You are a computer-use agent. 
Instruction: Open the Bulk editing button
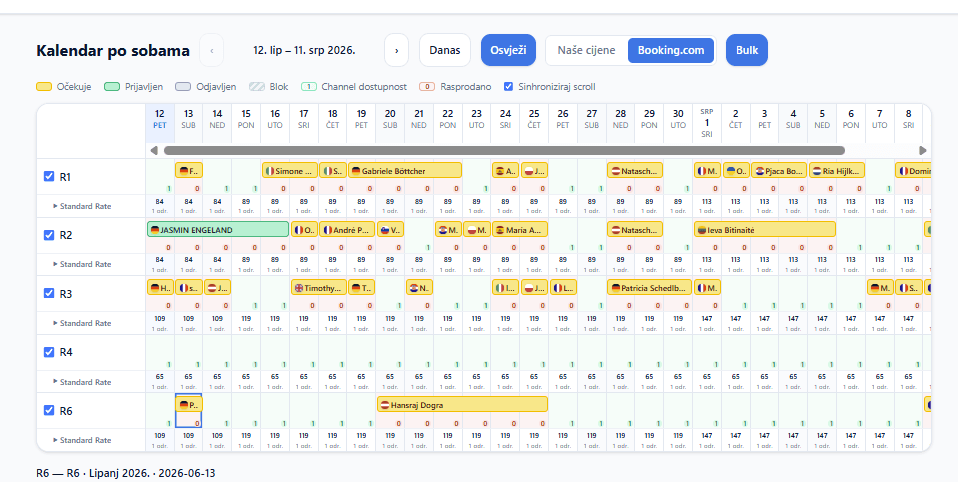[x=747, y=50]
